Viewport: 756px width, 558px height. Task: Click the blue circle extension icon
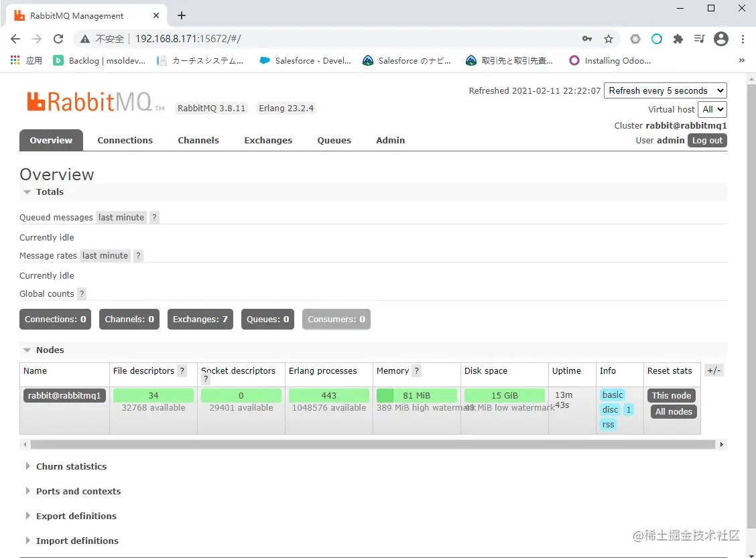pyautogui.click(x=657, y=39)
